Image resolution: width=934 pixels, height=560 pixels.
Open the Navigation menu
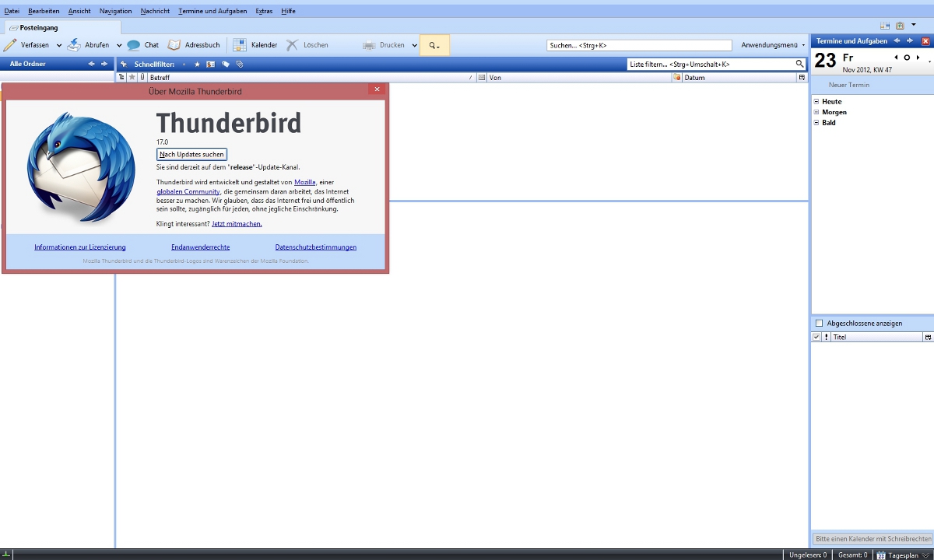tap(116, 11)
